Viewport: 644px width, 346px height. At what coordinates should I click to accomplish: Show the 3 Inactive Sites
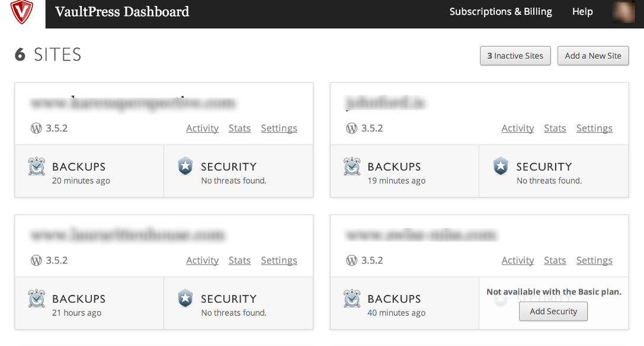click(515, 56)
